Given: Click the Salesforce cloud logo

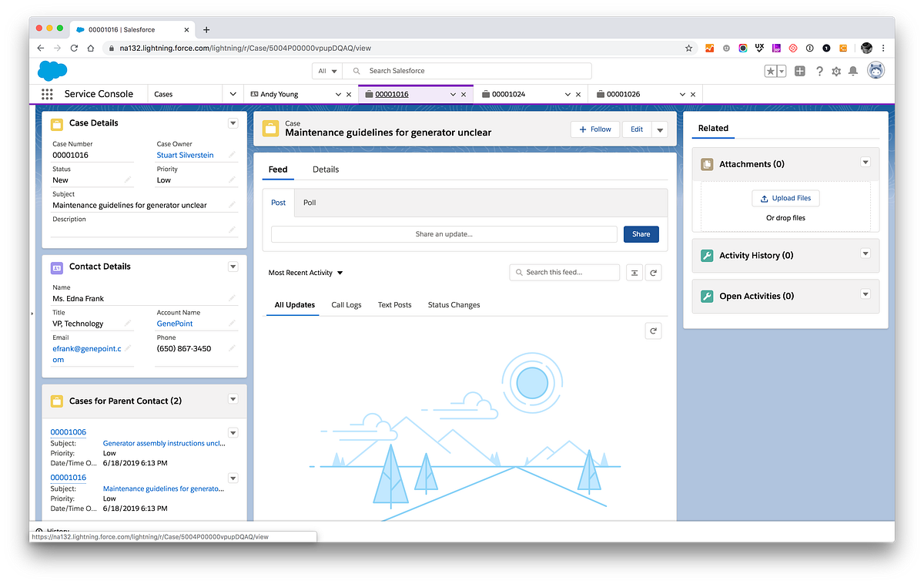Looking at the screenshot, I should (52, 70).
